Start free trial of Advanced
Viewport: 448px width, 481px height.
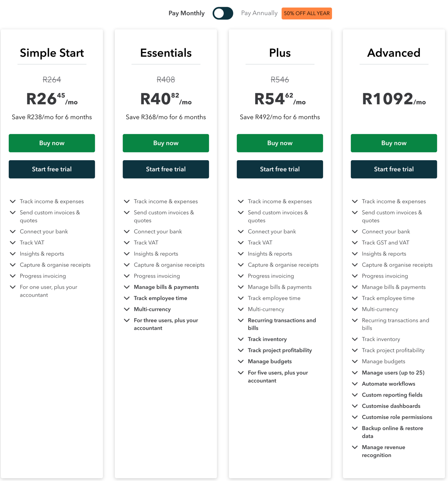pyautogui.click(x=393, y=169)
